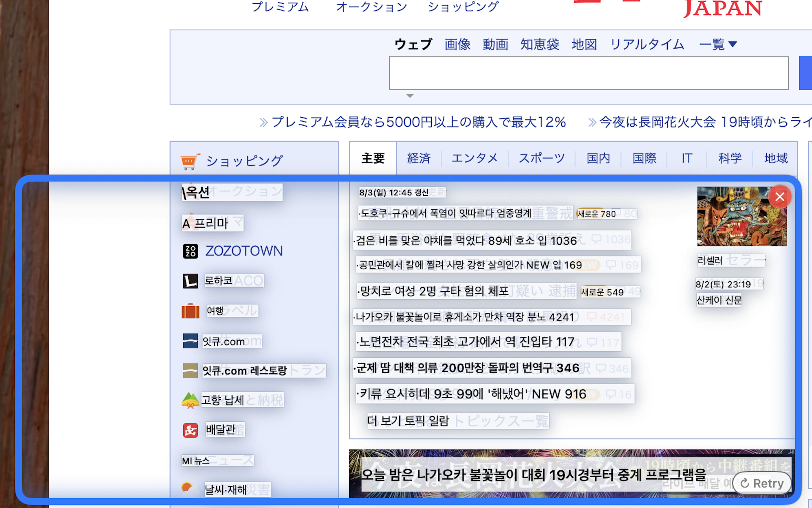Click the tan icon beside 잇큐.com 레스토랑

pos(190,371)
